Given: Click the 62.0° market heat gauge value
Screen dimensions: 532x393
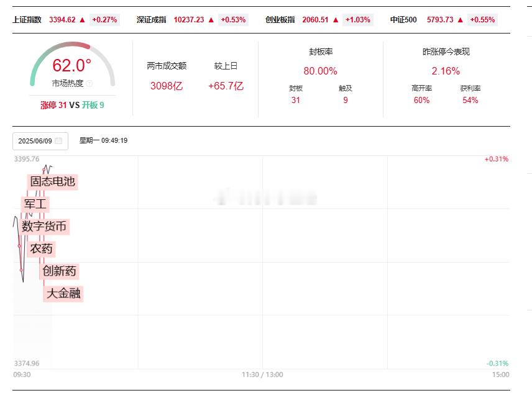Looking at the screenshot, I should pos(72,65).
